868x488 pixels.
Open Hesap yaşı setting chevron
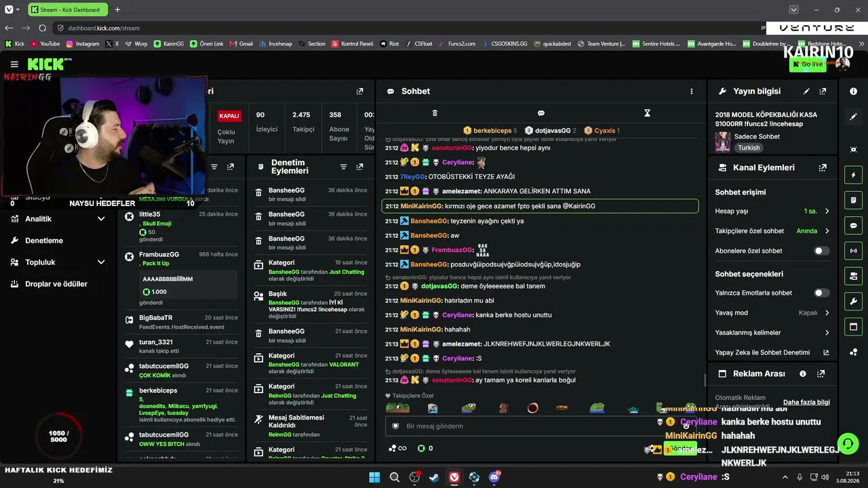click(827, 211)
